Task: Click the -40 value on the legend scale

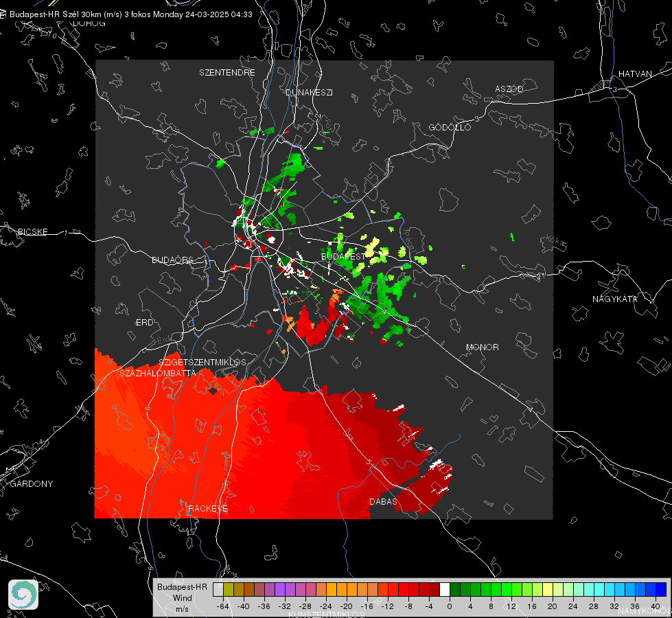Action: click(243, 606)
